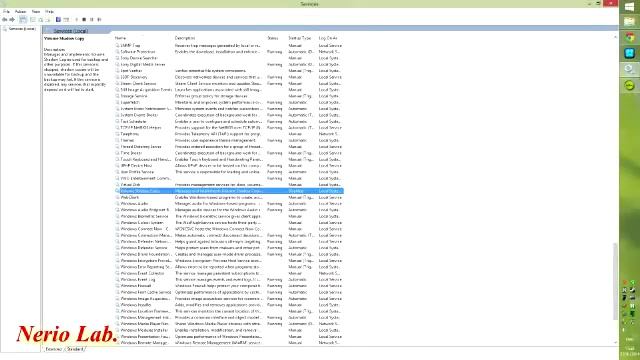This screenshot has height=360, width=640.
Task: Select the Time Broker service row
Action: coord(229,153)
